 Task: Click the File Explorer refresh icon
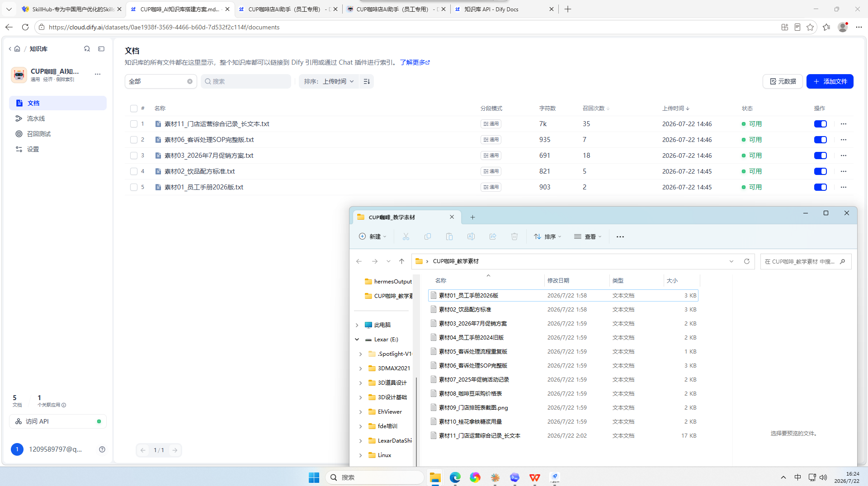tap(747, 261)
